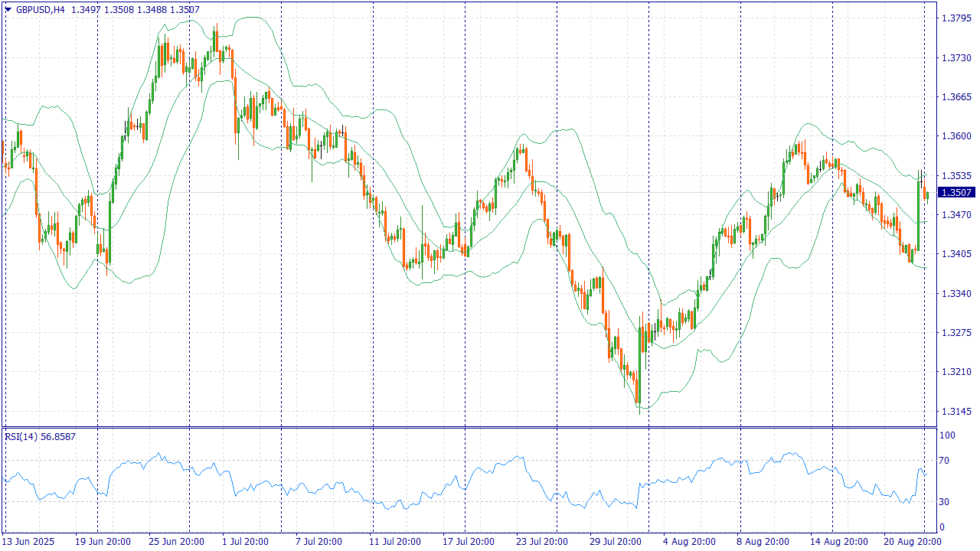Click the 1.3535 price scale value
The height and width of the screenshot is (551, 980).
click(956, 175)
